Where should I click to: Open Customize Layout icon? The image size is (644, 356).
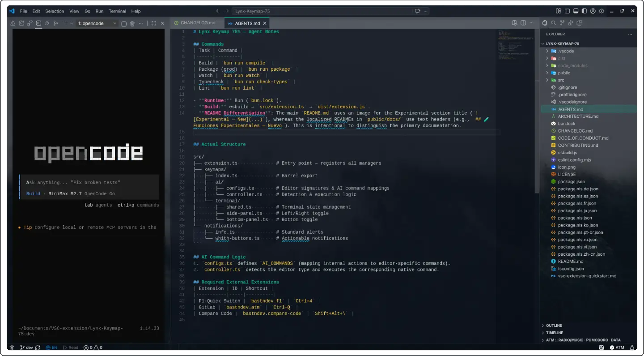point(558,11)
